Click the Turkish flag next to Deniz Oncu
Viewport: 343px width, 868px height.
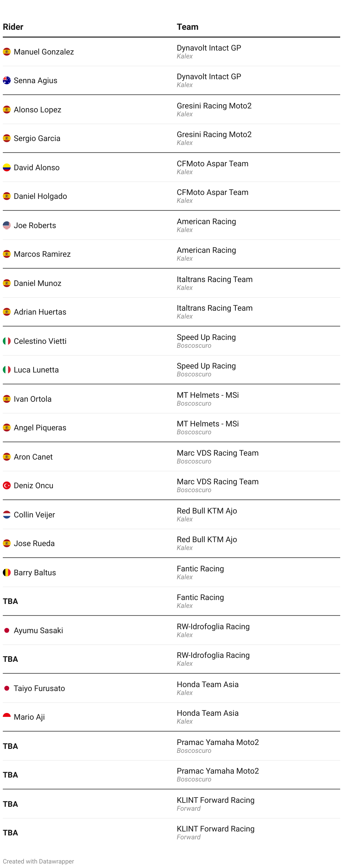coord(7,486)
